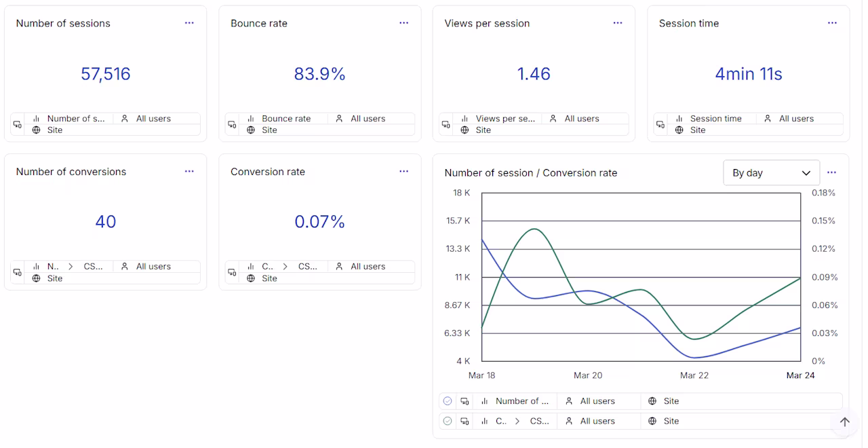The image size is (868, 448).
Task: Click metric bar icon in Number of sessions card
Action: click(37, 118)
